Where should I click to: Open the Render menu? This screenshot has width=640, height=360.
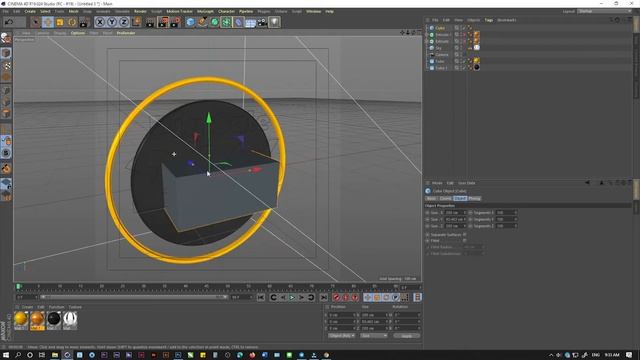click(140, 11)
